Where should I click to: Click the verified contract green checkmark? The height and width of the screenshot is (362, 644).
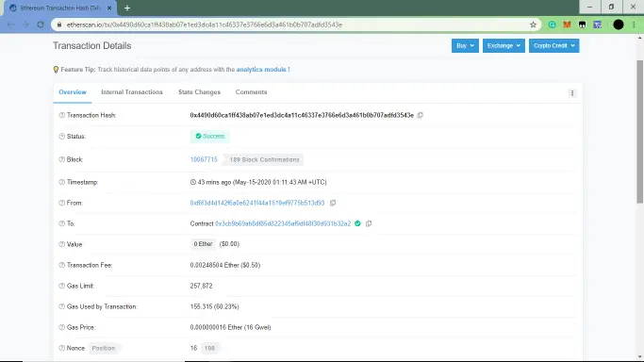357,223
